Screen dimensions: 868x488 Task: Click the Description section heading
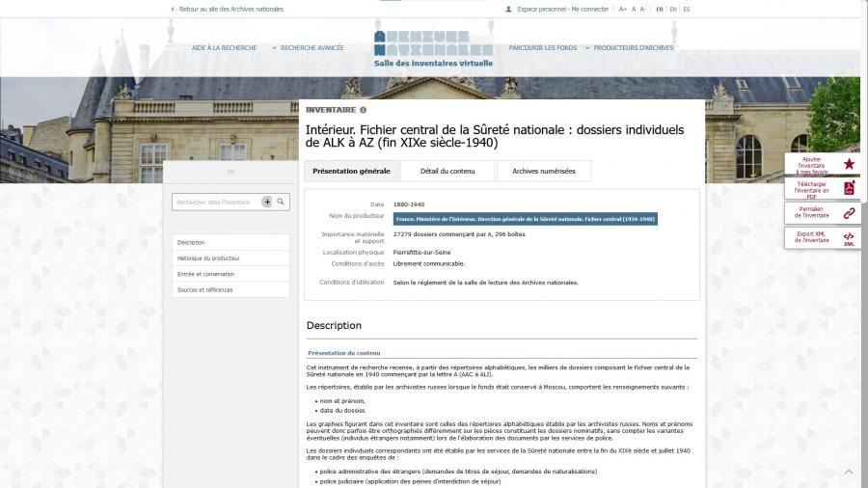tap(334, 325)
